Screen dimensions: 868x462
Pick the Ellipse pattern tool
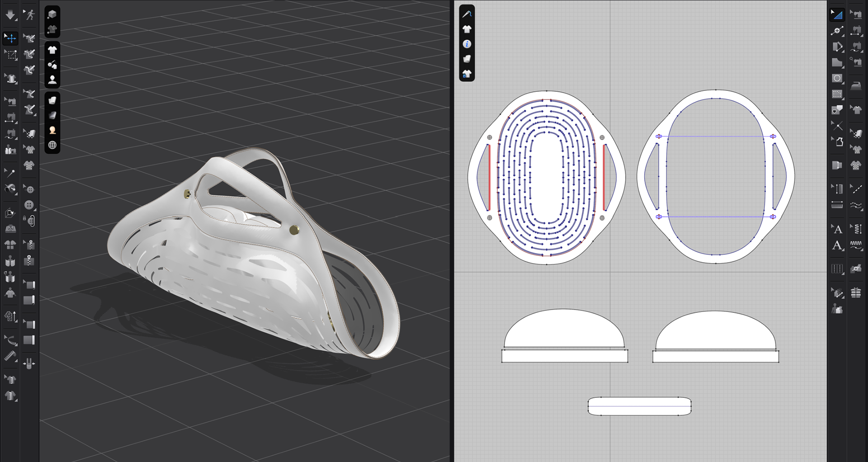click(x=837, y=78)
